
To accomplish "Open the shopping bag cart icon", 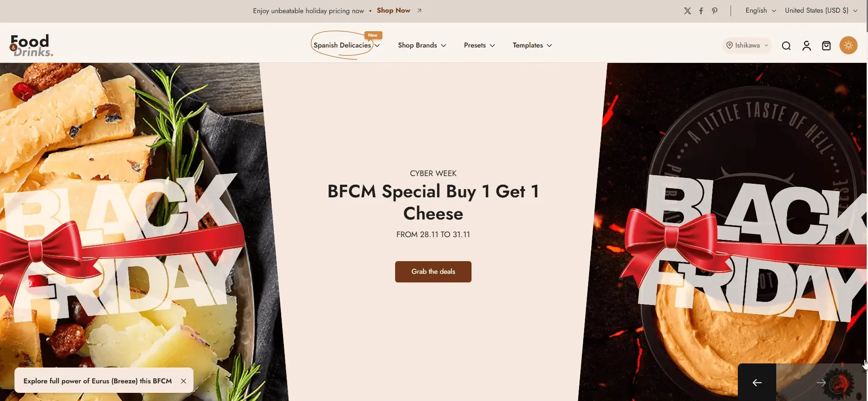I will 826,46.
